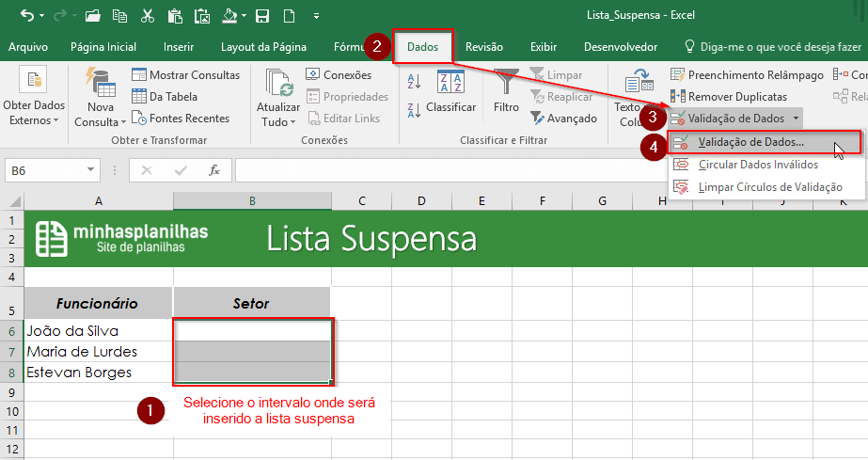Click Preenchimento Relâmpago
The width and height of the screenshot is (868, 460).
point(747,74)
